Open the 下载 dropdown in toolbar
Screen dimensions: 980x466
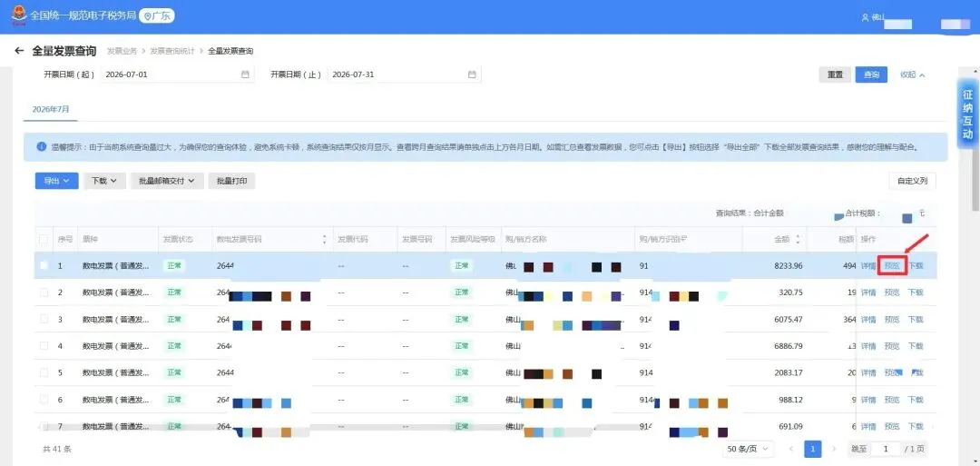click(104, 181)
